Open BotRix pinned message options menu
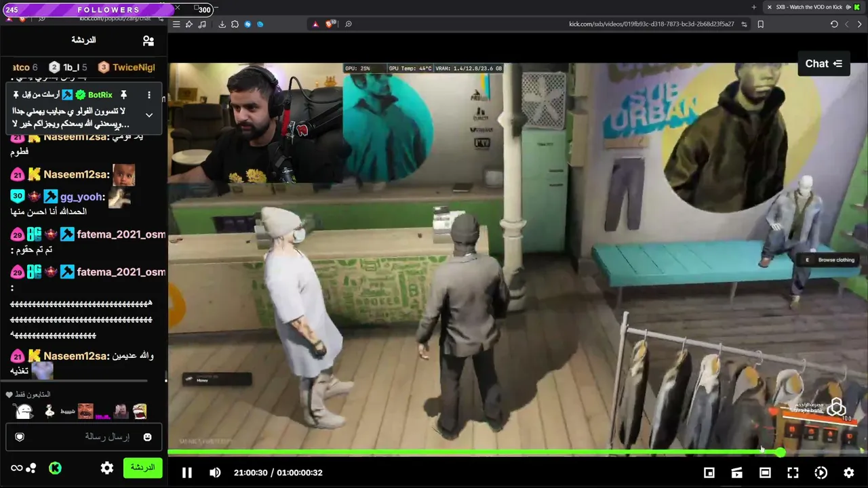 pos(149,95)
